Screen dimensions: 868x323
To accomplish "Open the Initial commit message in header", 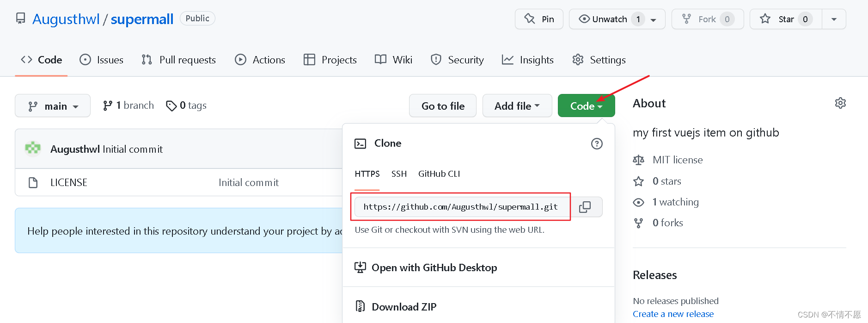I will click(133, 149).
